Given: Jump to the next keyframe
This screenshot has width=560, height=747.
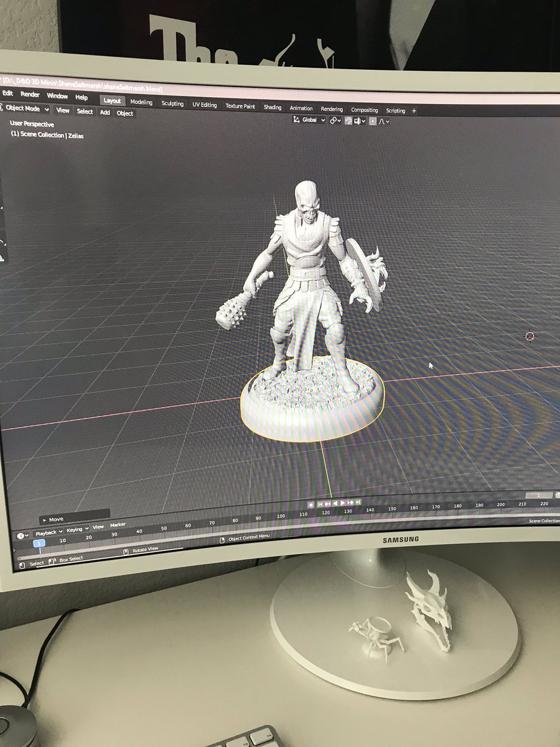Looking at the screenshot, I should [350, 502].
